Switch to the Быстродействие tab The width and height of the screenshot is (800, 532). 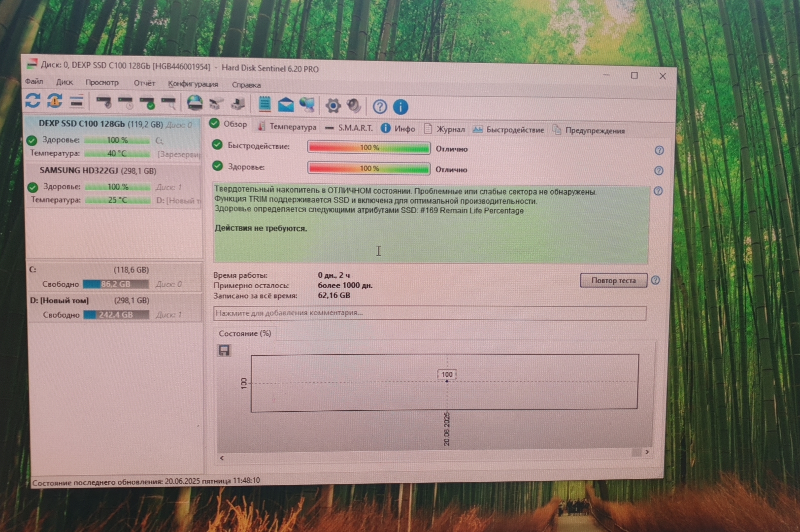[x=509, y=130]
